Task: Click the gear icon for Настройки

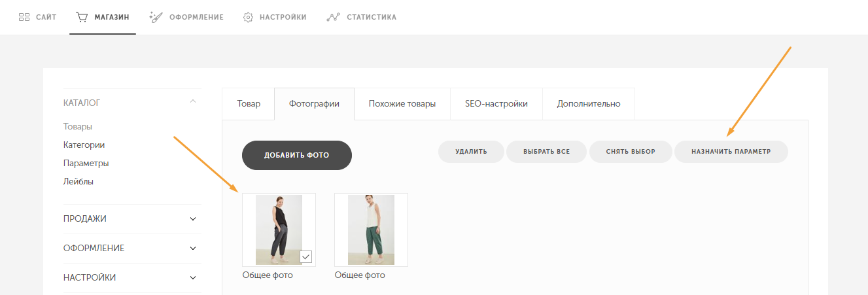Action: pos(248,17)
